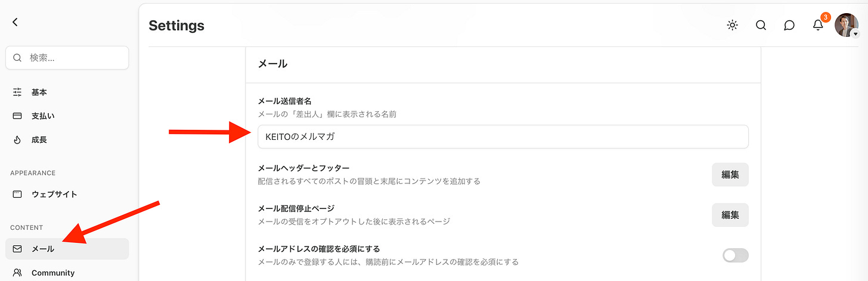The image size is (868, 281).
Task: Select メール in the sidebar
Action: [x=67, y=249]
